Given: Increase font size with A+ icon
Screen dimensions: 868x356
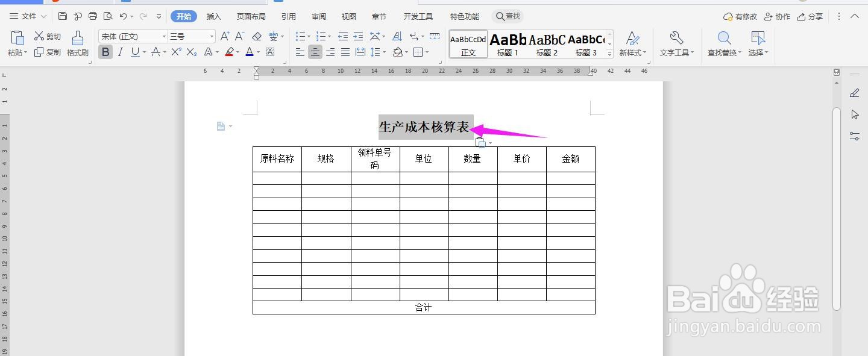Looking at the screenshot, I should coord(225,36).
